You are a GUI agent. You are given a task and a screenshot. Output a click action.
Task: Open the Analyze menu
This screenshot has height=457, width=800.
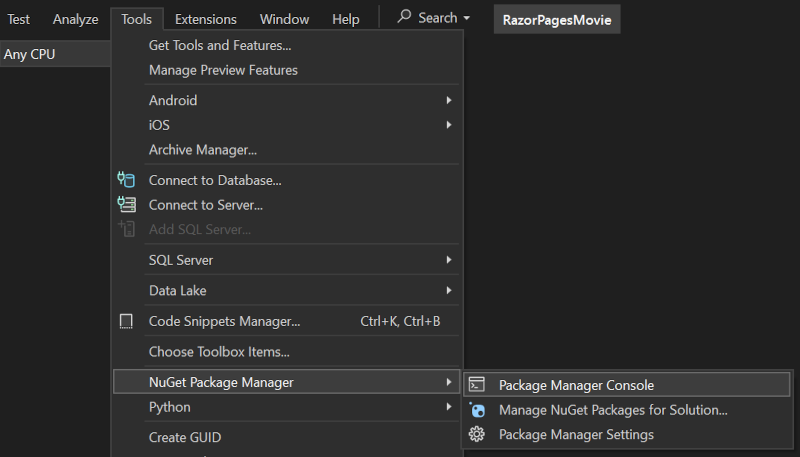click(x=76, y=19)
